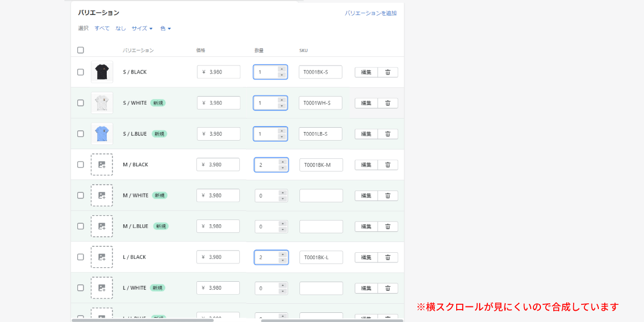Add image for M / L.BLUE variation
The width and height of the screenshot is (644, 322).
(102, 226)
